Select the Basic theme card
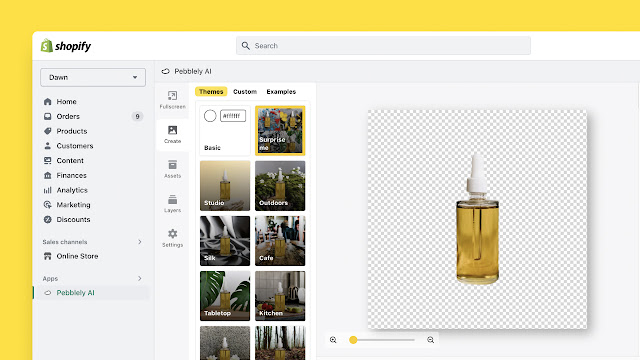 225,131
